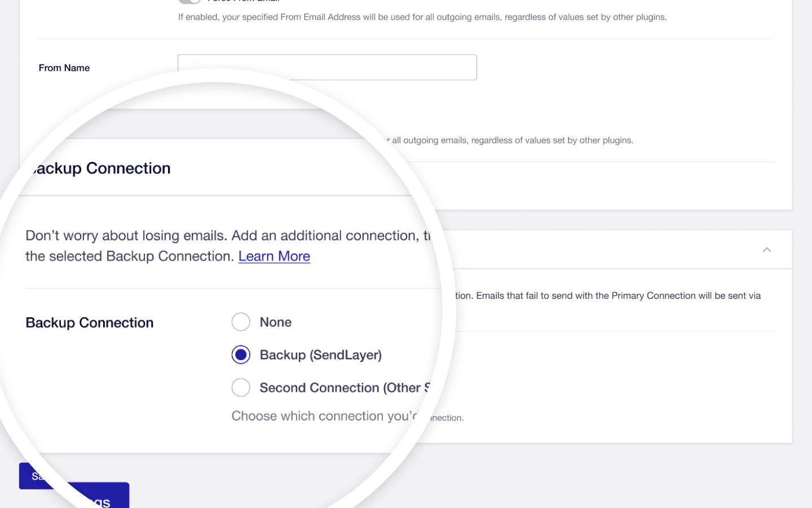Click the From Name field label
The image size is (812, 508).
coord(64,68)
